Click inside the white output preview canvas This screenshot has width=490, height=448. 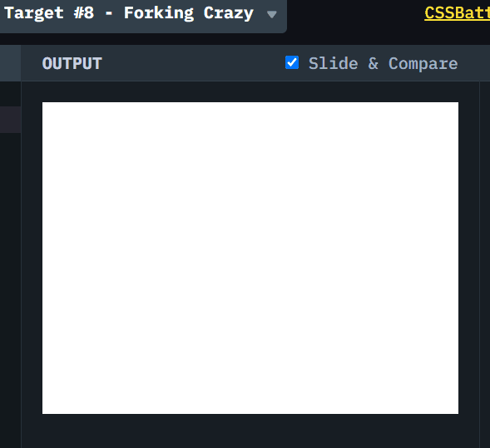click(250, 258)
